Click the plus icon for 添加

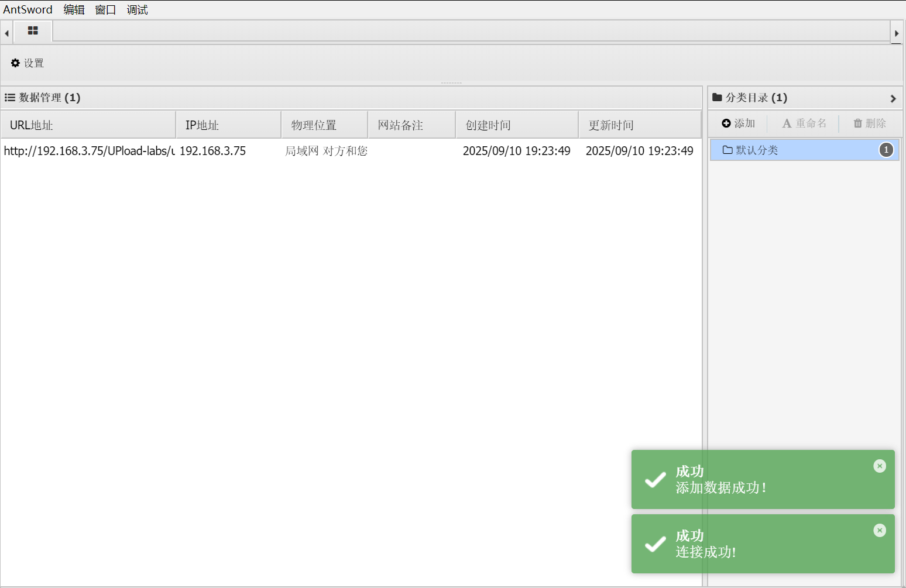pos(726,123)
